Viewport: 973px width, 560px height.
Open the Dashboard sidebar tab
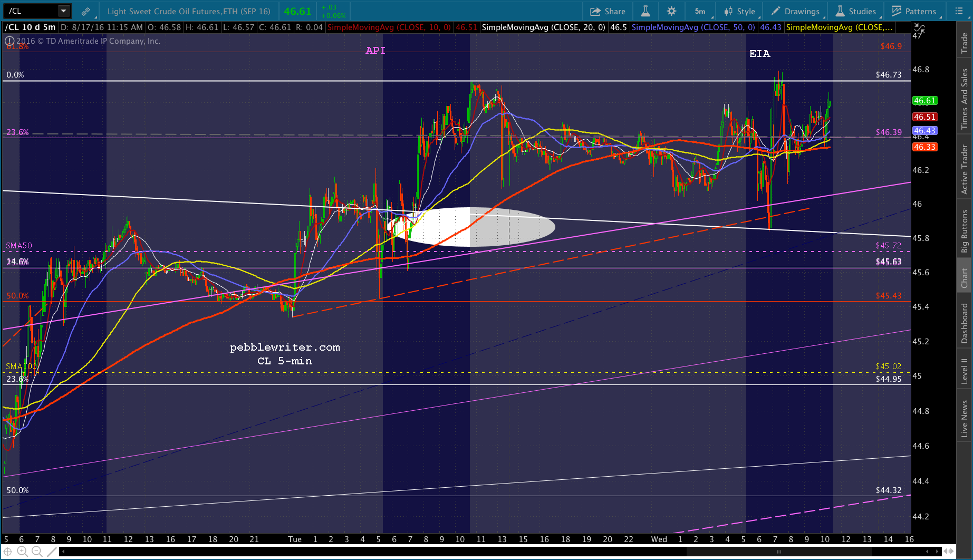[x=965, y=323]
